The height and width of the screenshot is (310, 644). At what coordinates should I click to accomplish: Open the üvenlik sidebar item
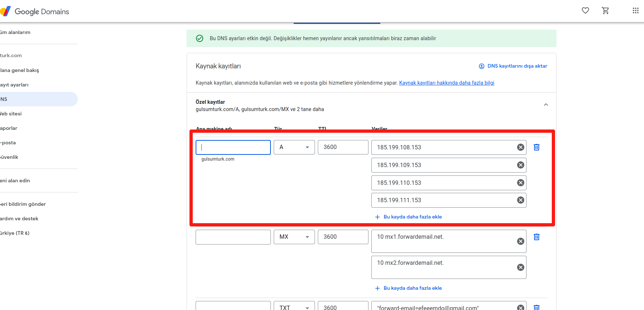click(x=9, y=157)
